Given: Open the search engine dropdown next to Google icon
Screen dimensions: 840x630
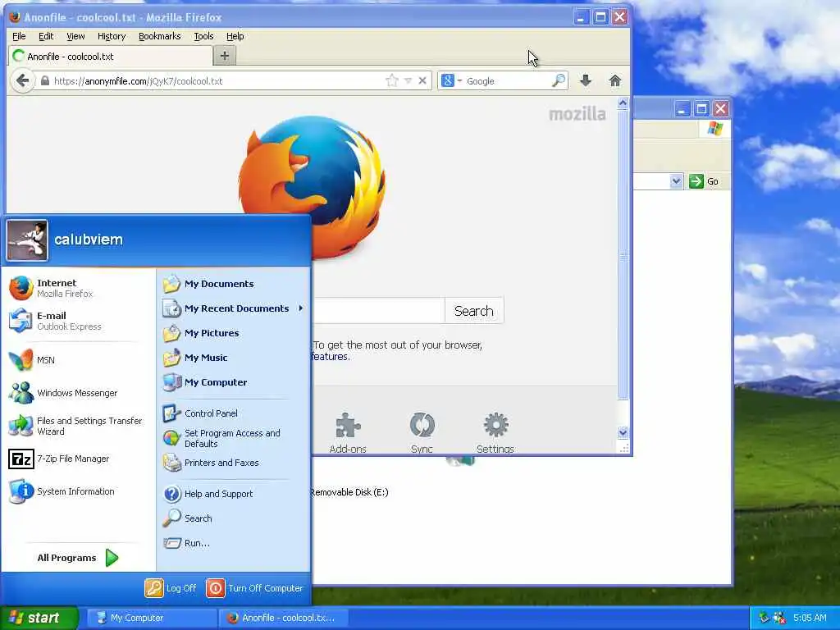Looking at the screenshot, I should click(x=459, y=81).
